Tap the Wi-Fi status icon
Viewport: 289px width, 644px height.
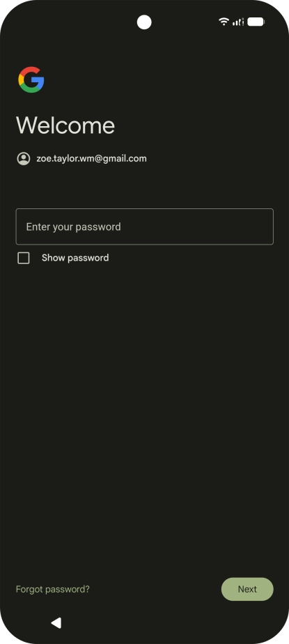[224, 22]
